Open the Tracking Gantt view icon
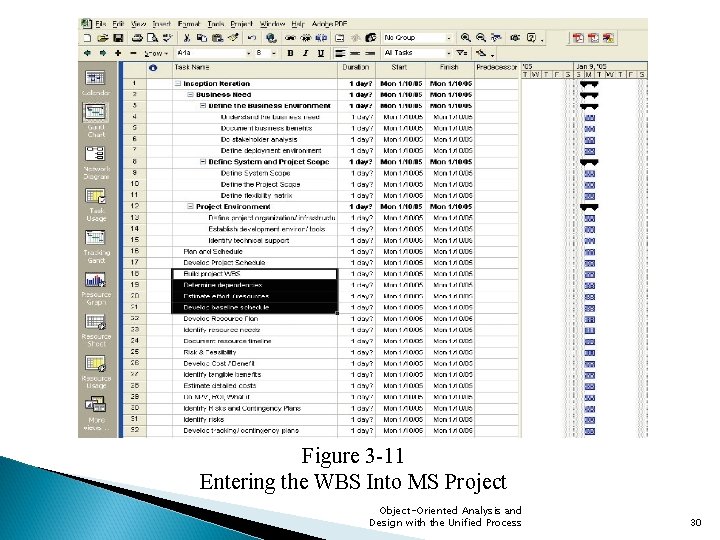Screen dimensions: 720x540 click(96, 237)
